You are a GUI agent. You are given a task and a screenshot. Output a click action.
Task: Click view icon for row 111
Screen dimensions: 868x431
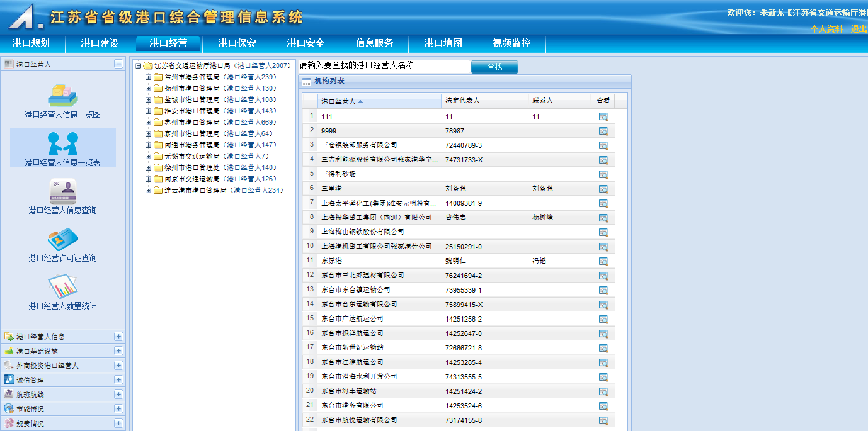603,116
